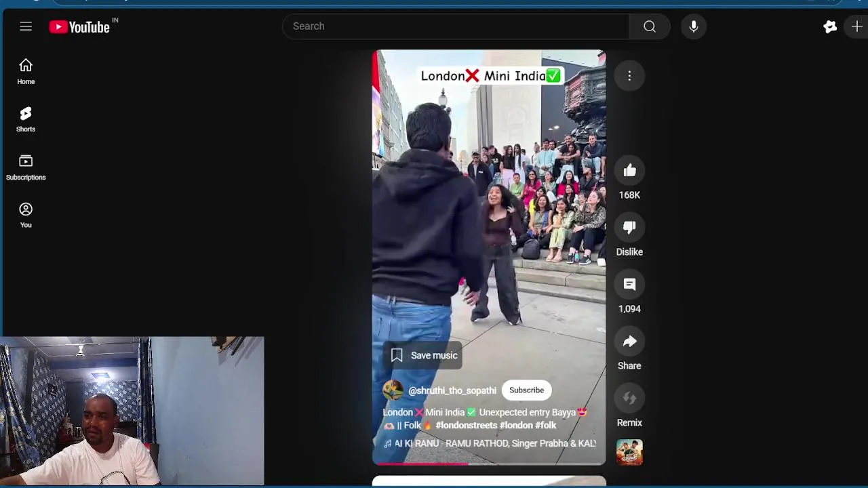Viewport: 868px width, 488px height.
Task: Seek using the red progress bar
Action: [x=488, y=464]
